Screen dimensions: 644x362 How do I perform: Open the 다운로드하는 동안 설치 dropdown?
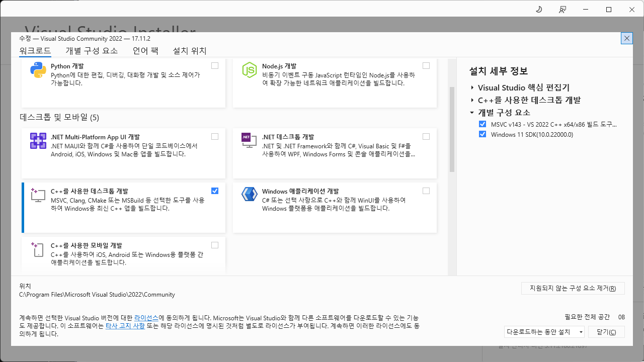point(544,332)
